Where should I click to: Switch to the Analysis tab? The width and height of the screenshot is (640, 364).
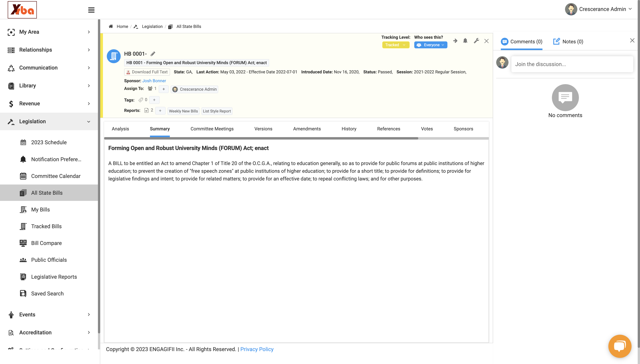(120, 129)
